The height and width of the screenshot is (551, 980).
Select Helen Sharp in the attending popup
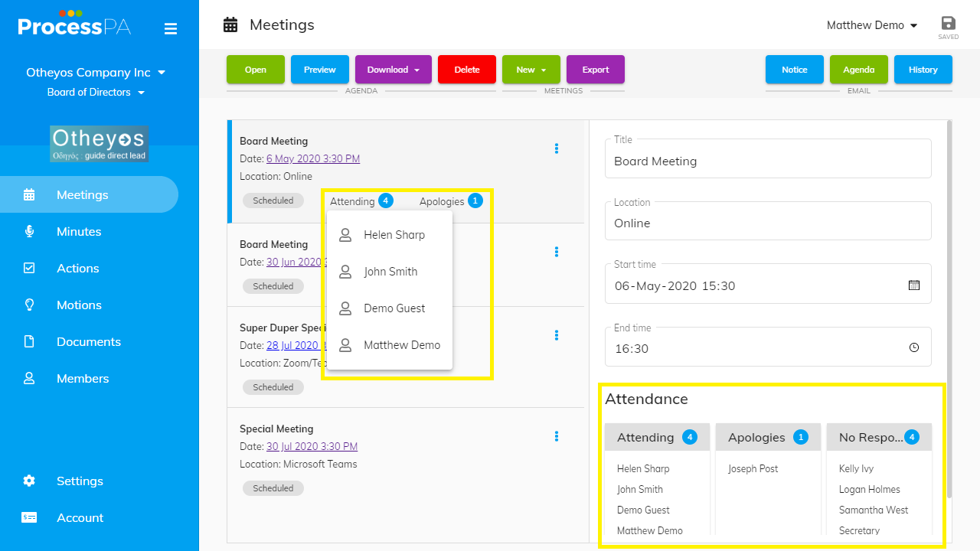(x=394, y=235)
